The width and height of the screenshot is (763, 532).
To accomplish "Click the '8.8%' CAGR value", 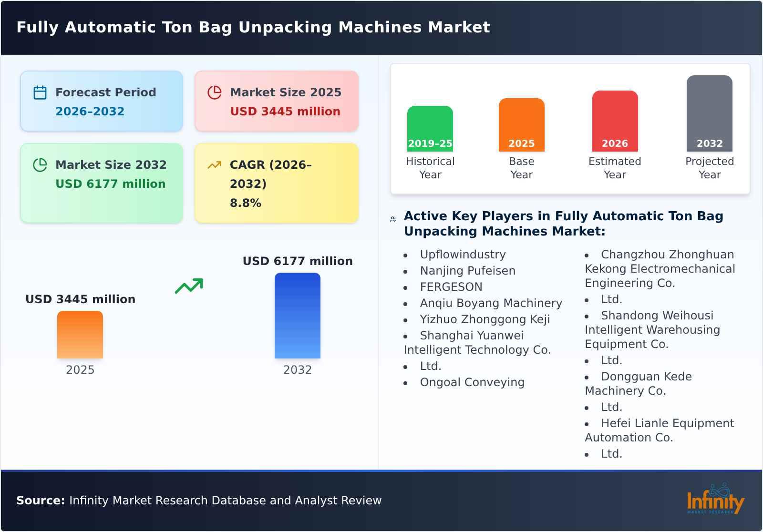I will pyautogui.click(x=246, y=203).
